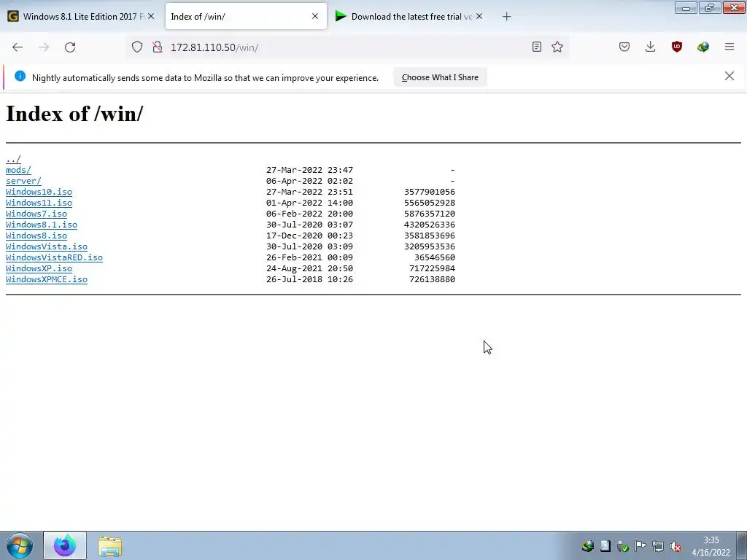The image size is (747, 560).
Task: Toggle reader view
Action: point(537,47)
